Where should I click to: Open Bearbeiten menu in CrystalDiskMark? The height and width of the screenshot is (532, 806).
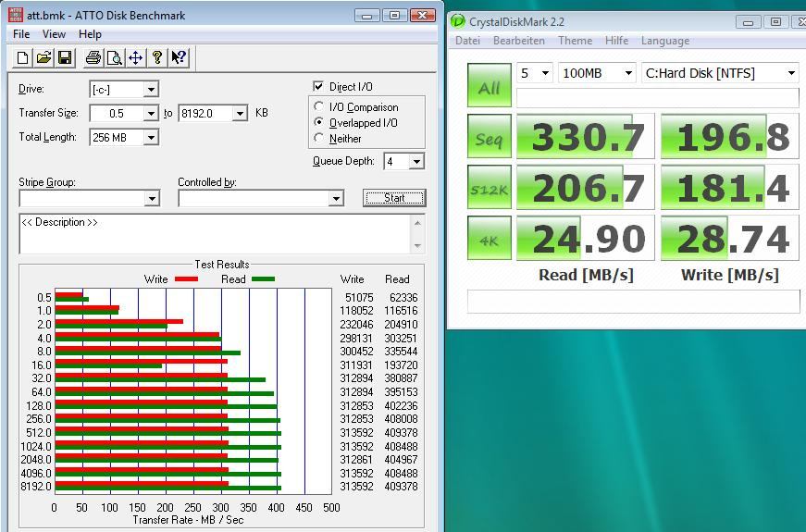click(x=518, y=41)
